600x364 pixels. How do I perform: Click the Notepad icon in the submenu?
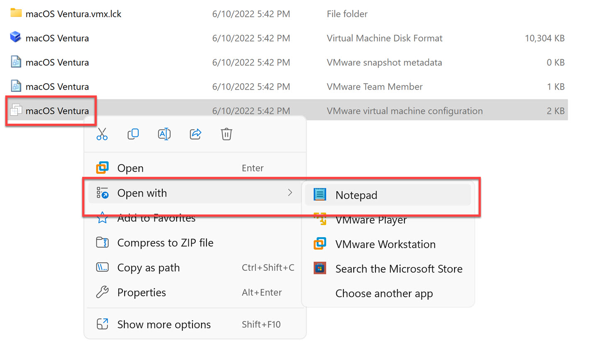[x=320, y=194]
